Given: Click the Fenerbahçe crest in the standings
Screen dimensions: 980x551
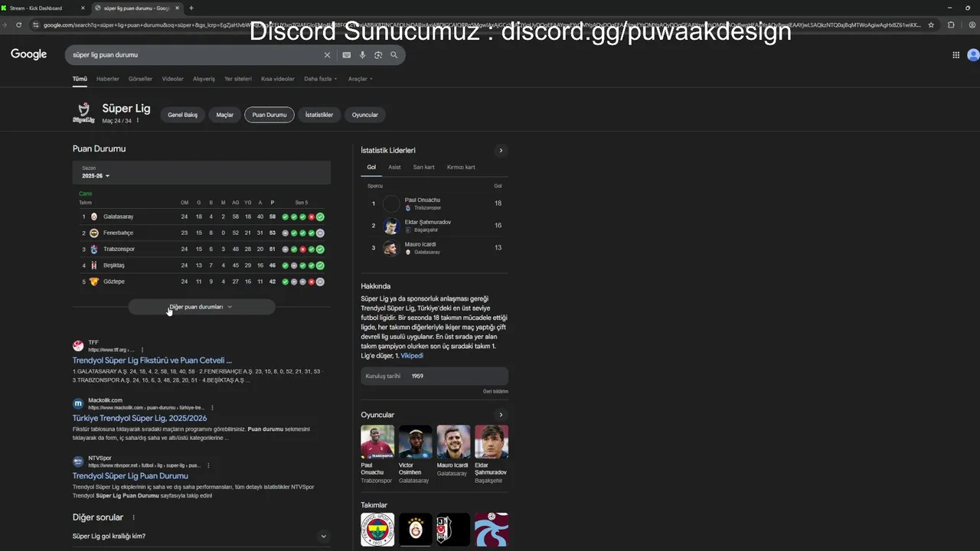Looking at the screenshot, I should (94, 233).
